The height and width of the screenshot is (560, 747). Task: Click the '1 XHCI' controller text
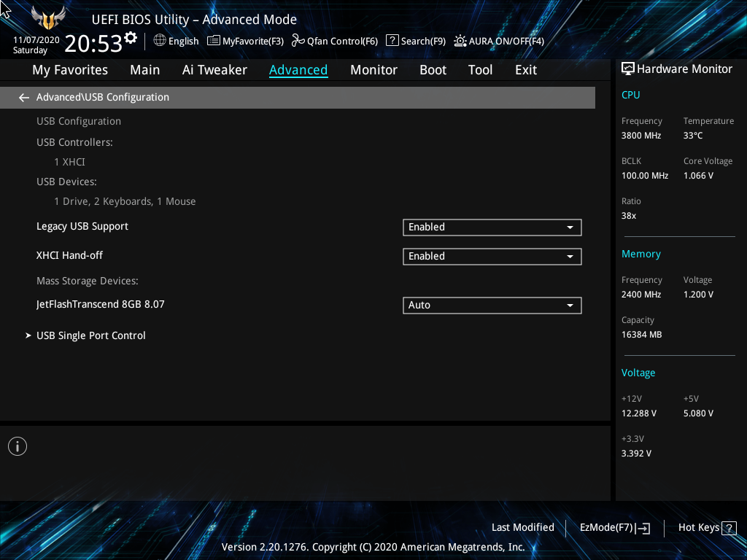coord(69,162)
